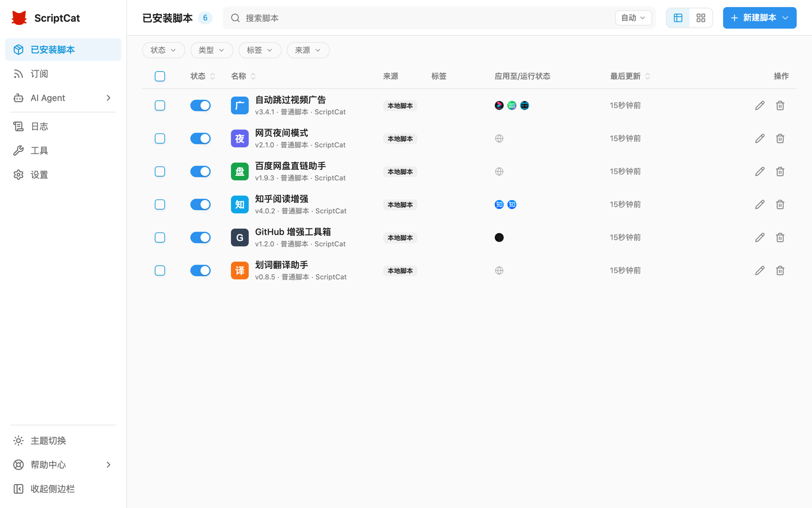Viewport: 812px width, 508px height.
Task: Turn off 知乎阅读增强 switch
Action: click(200, 205)
